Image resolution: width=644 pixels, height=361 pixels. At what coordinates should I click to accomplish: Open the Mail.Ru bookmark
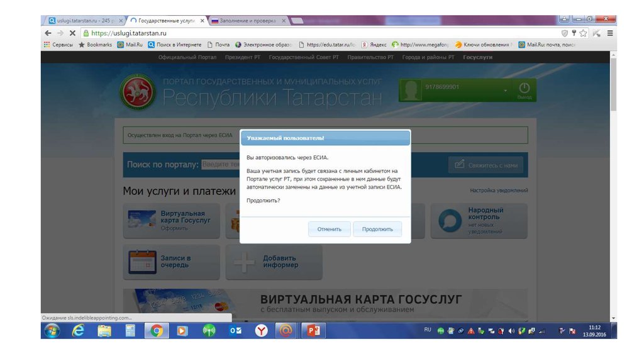130,45
